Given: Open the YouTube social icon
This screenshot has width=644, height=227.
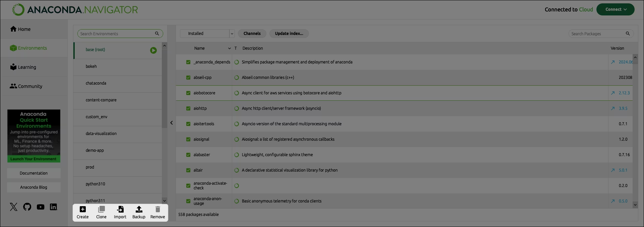Looking at the screenshot, I should [41, 207].
